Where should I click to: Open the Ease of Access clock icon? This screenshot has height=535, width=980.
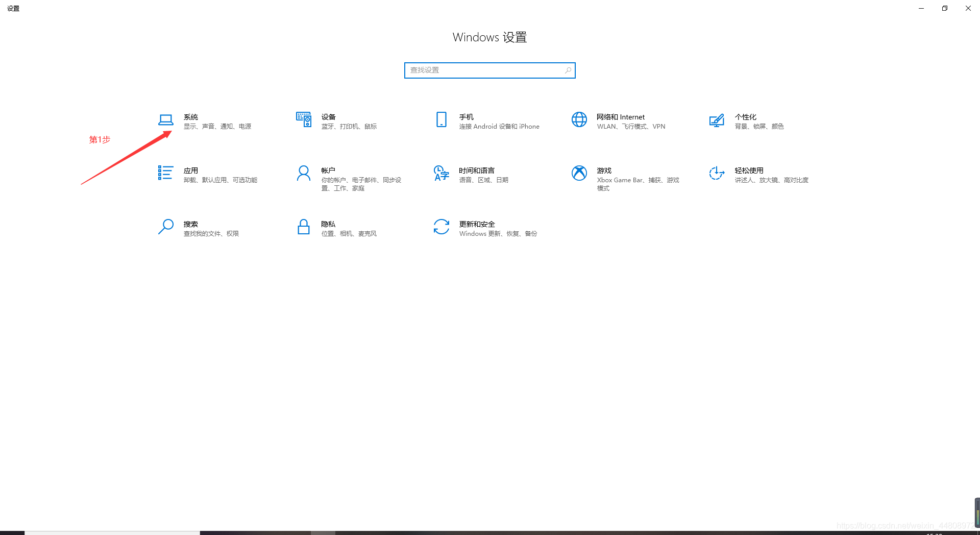[717, 174]
